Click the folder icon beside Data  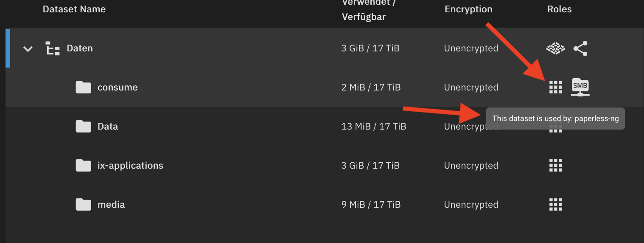[84, 127]
